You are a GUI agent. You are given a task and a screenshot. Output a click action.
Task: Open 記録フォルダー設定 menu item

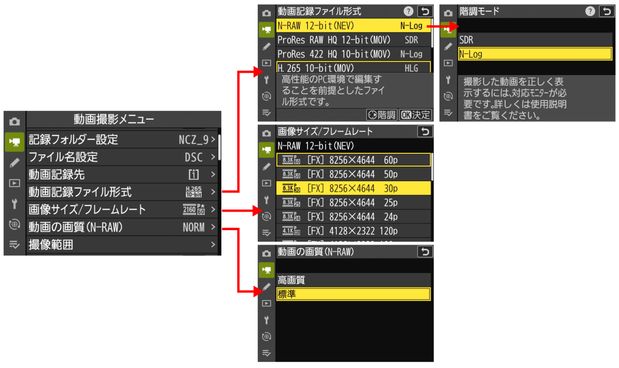(122, 139)
